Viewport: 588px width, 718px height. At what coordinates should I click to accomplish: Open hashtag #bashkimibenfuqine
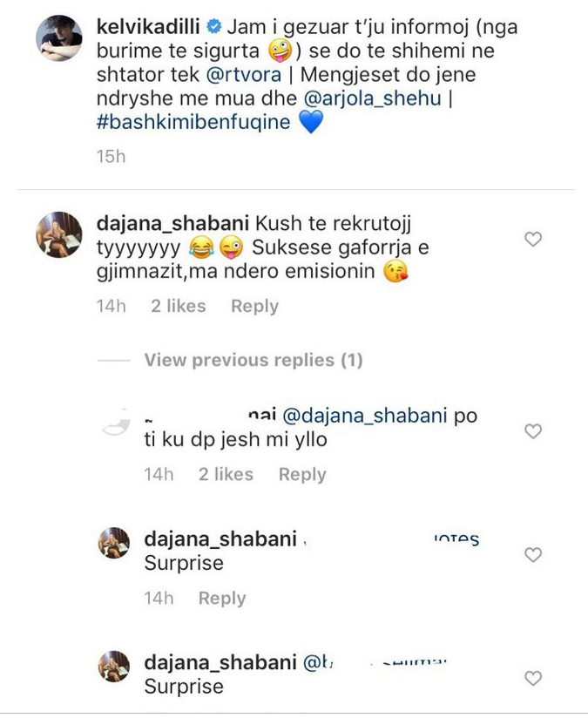193,121
